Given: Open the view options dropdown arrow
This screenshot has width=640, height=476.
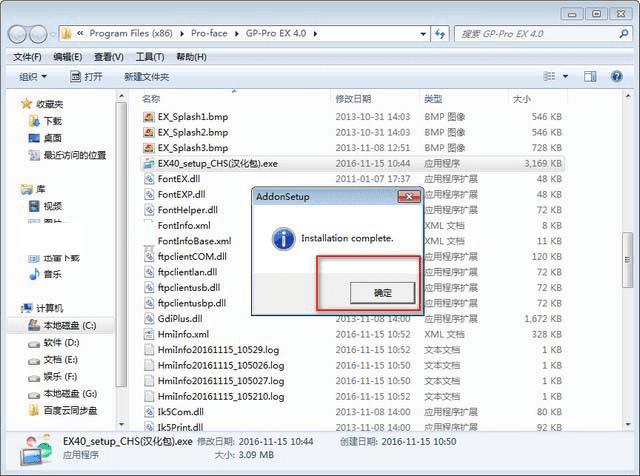Looking at the screenshot, I should 566,76.
